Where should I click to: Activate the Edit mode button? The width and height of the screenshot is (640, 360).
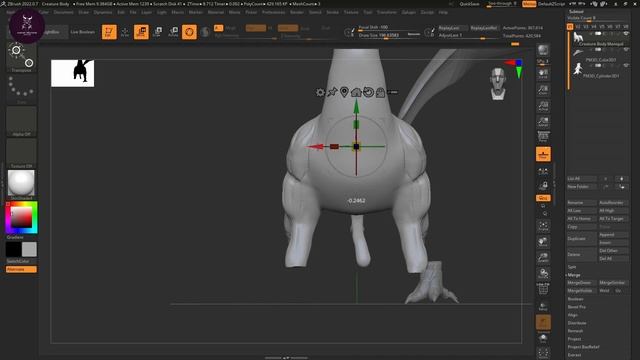pos(109,32)
